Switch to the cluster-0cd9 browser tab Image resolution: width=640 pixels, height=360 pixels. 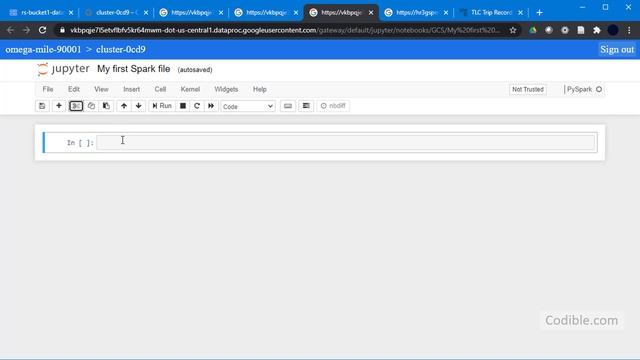coord(116,13)
